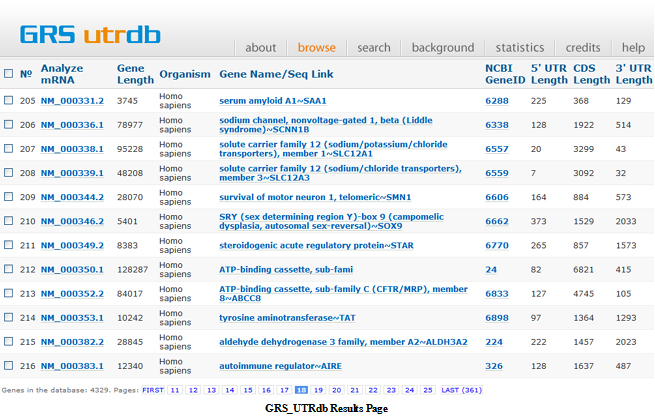The width and height of the screenshot is (655, 416).
Task: Open tyrosine aminotransferase~TAT gene link
Action: click(x=275, y=318)
